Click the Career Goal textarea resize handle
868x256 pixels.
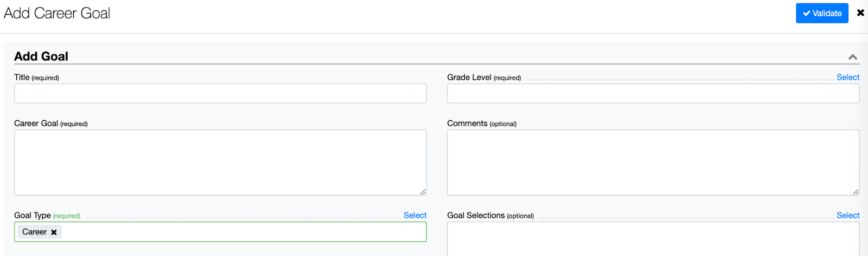(423, 191)
